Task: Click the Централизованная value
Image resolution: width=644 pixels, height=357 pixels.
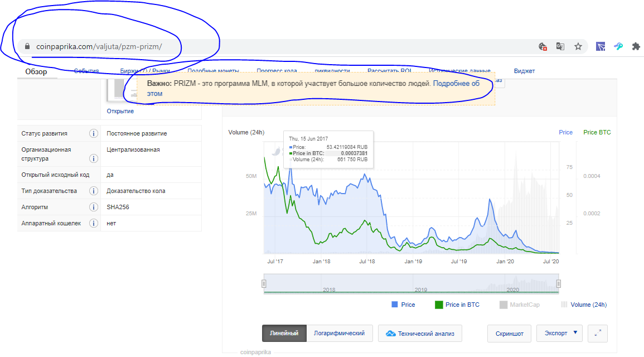Action: click(x=133, y=149)
